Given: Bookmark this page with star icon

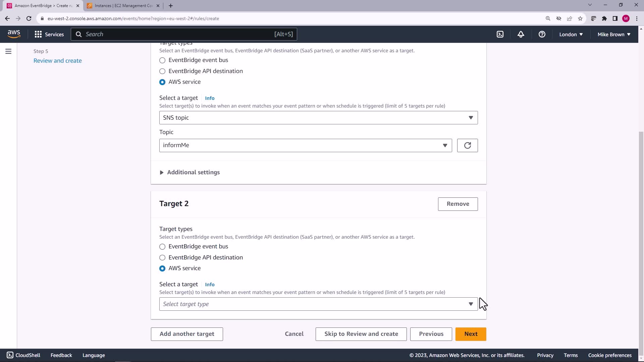Looking at the screenshot, I should pos(580,18).
